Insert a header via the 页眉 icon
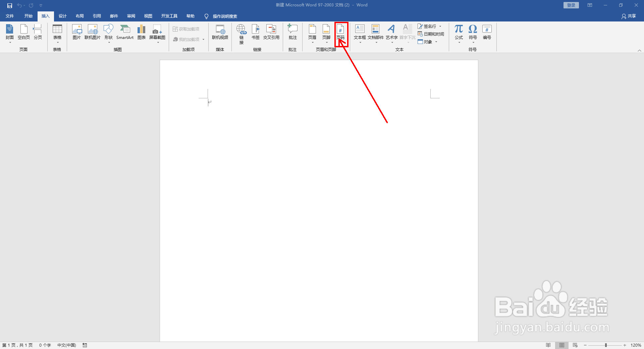The width and height of the screenshot is (644, 349). tap(312, 32)
